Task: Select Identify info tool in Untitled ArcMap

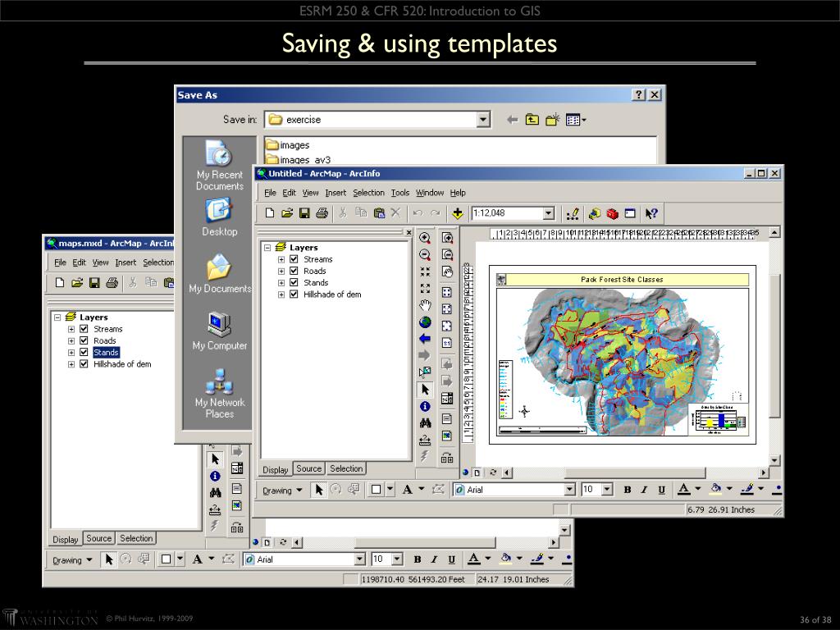Action: (425, 406)
